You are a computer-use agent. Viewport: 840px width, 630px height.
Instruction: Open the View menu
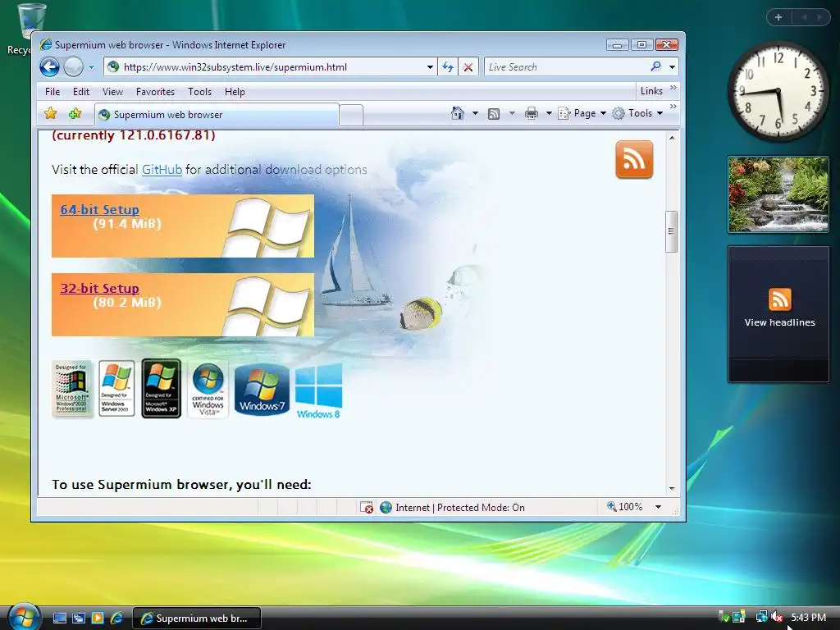pyautogui.click(x=112, y=92)
